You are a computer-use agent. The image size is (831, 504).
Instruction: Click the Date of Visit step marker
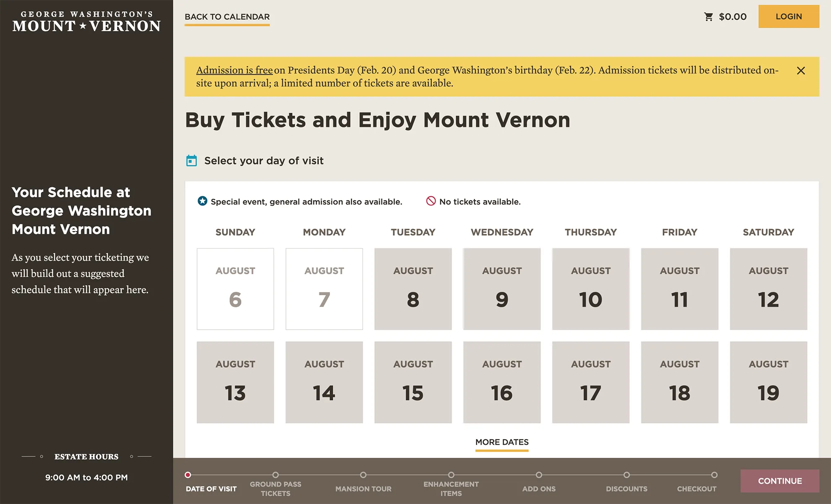click(188, 475)
